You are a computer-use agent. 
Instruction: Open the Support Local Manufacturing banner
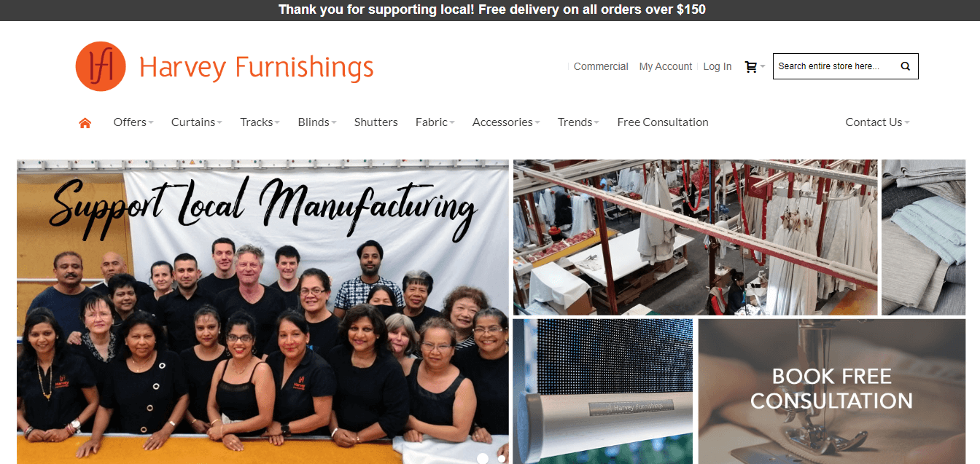262,312
